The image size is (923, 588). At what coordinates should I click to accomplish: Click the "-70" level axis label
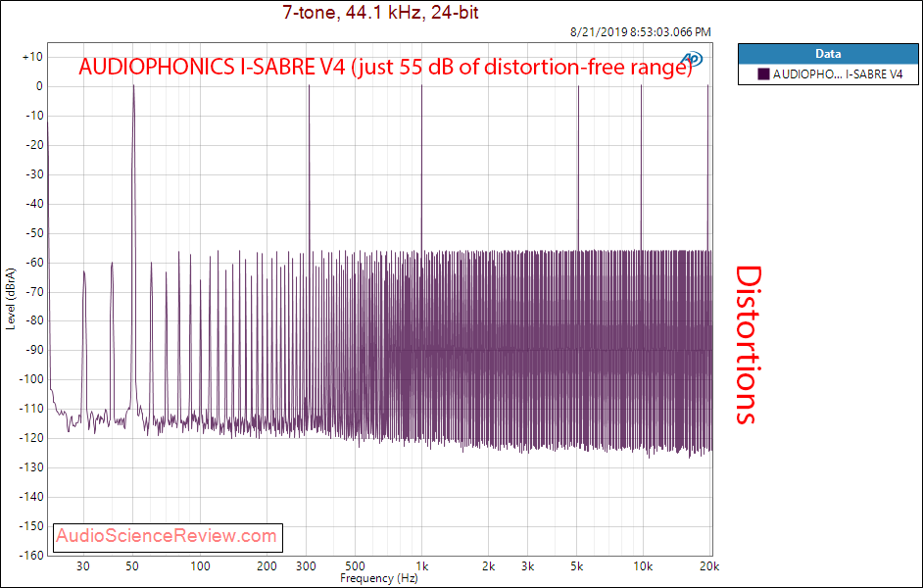pos(32,292)
